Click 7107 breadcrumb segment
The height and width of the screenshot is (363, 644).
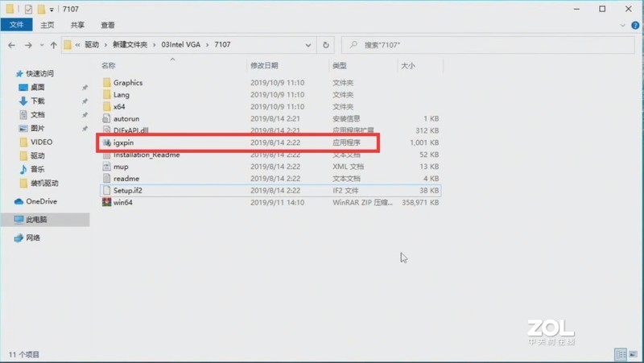pos(222,44)
